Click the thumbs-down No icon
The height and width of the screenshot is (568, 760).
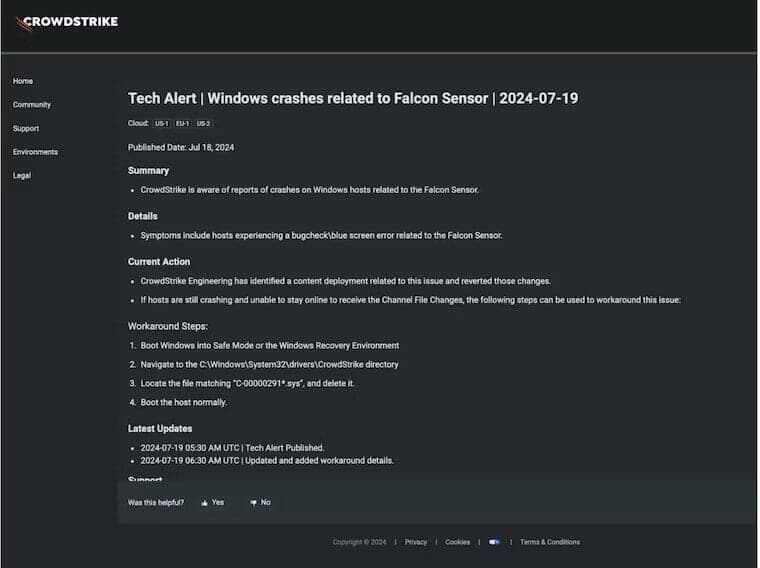[x=254, y=503]
